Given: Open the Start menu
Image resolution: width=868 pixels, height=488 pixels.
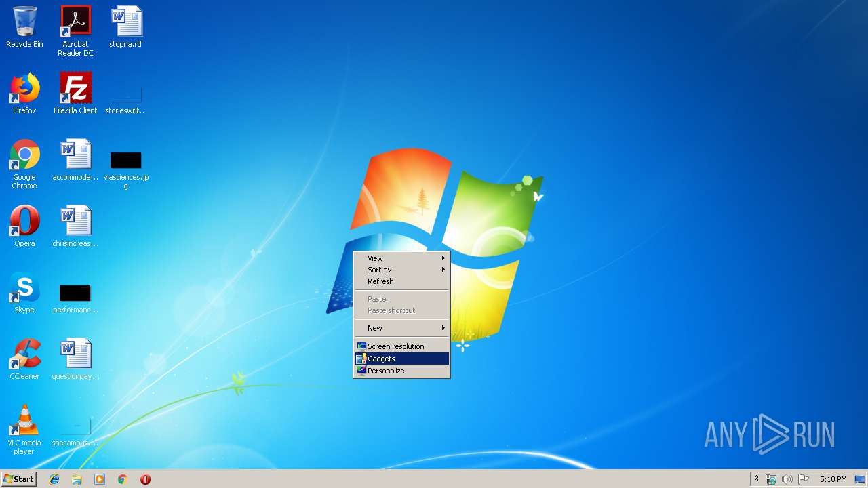Looking at the screenshot, I should click(18, 479).
